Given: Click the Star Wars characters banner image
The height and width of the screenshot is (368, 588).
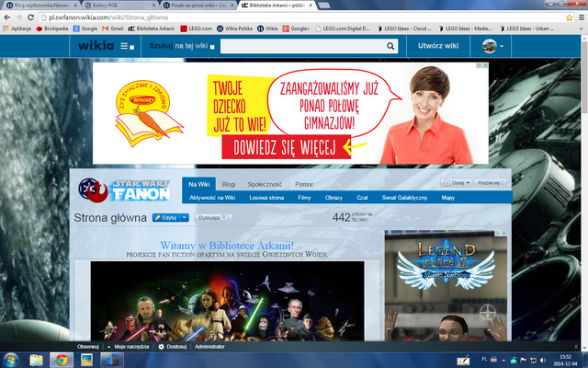Looking at the screenshot, I should coord(227,301).
